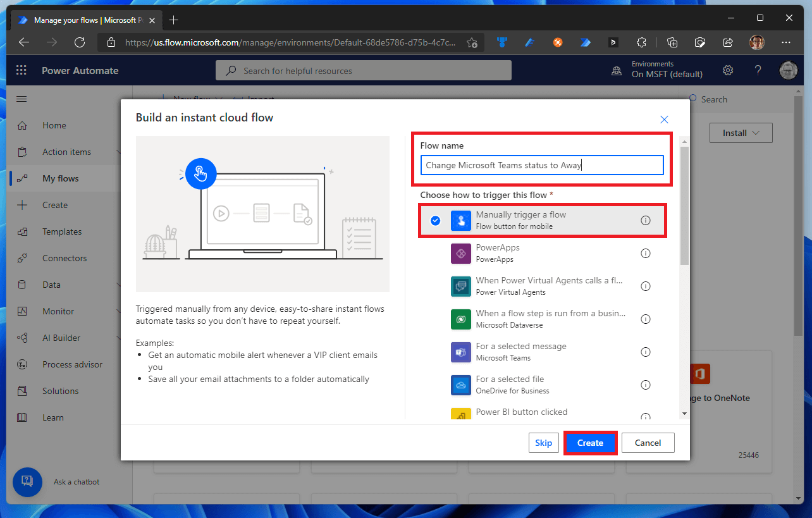
Task: Click the Skip button
Action: click(x=544, y=443)
